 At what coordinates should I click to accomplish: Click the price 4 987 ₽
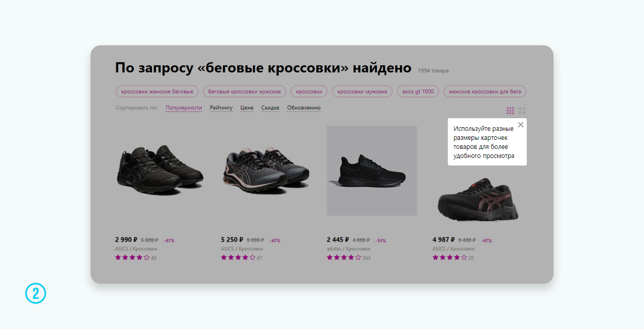click(444, 240)
